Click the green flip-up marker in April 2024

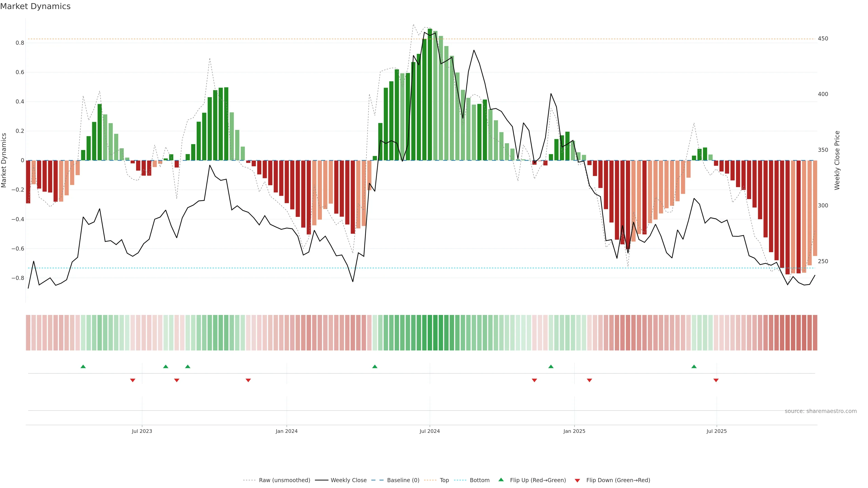pyautogui.click(x=375, y=366)
